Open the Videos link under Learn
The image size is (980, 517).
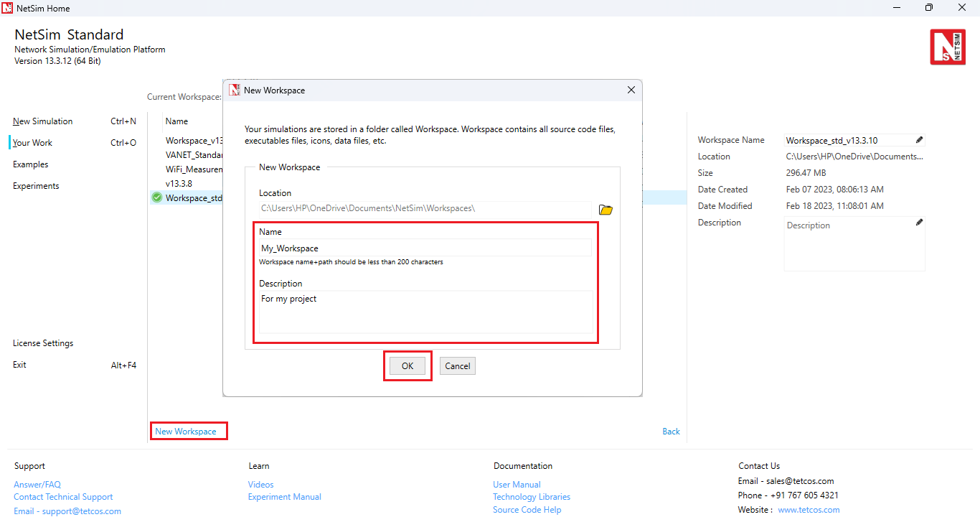point(261,485)
